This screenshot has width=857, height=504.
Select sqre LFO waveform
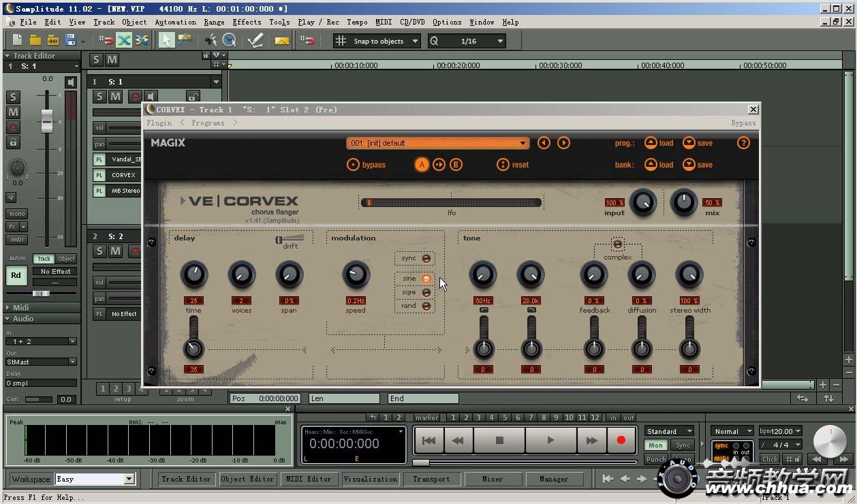426,292
